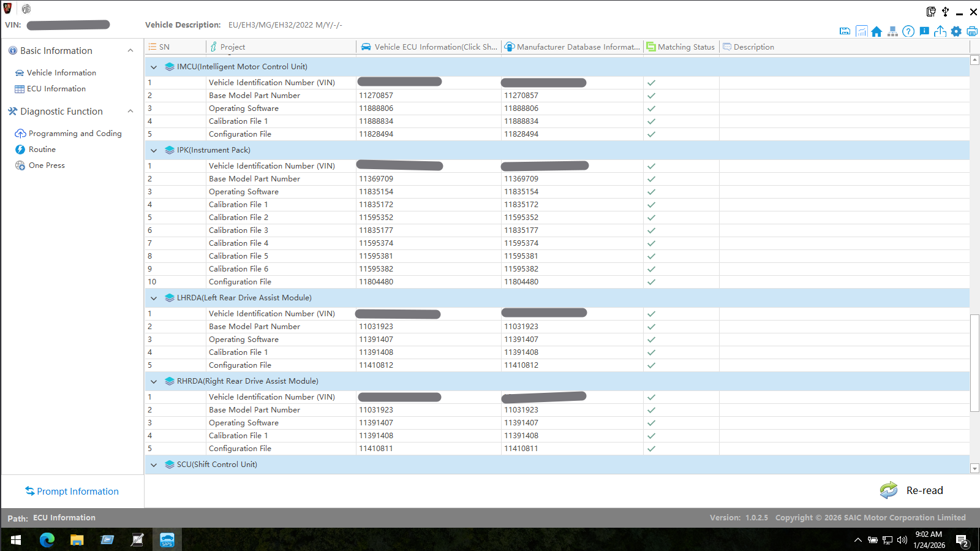Click the blue info message icon
The width and height of the screenshot is (980, 551).
(x=924, y=31)
